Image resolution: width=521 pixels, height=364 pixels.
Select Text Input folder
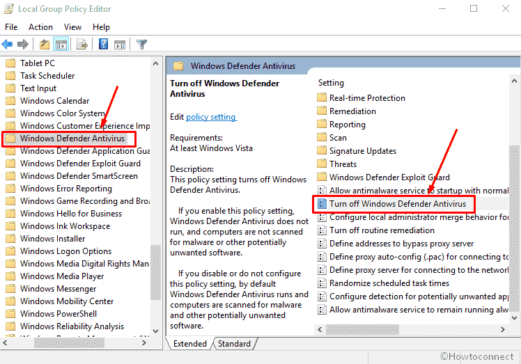tap(31, 88)
